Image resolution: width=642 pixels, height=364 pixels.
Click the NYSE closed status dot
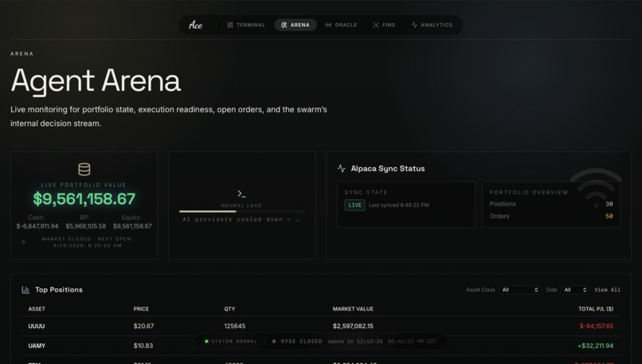(274, 341)
